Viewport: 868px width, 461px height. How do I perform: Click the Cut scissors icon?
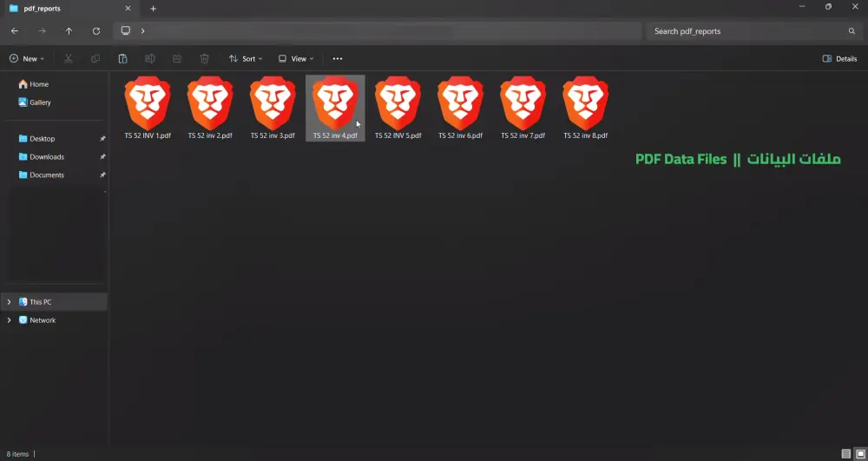68,59
